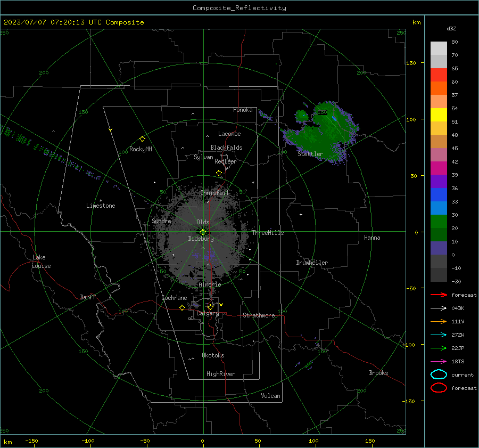The width and height of the screenshot is (479, 448).
Task: Click the Composite_Reflectivity title
Action: (x=240, y=8)
